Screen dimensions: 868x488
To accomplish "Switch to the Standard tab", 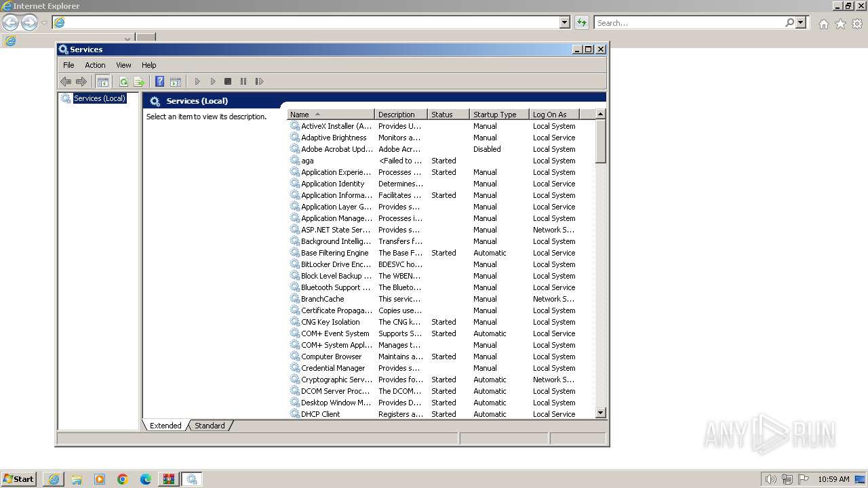I will [210, 426].
